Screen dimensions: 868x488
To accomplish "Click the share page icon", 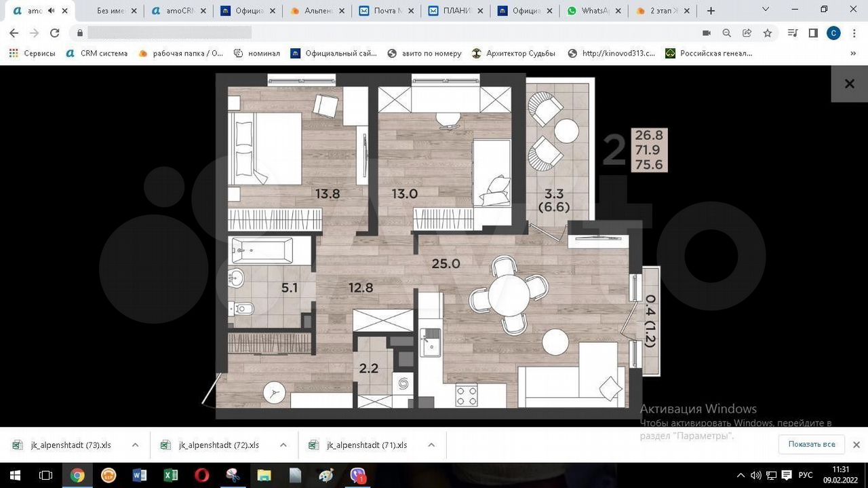I will coord(747,33).
